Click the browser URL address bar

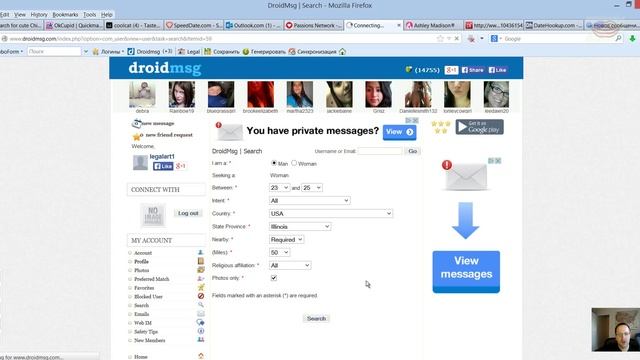220,38
